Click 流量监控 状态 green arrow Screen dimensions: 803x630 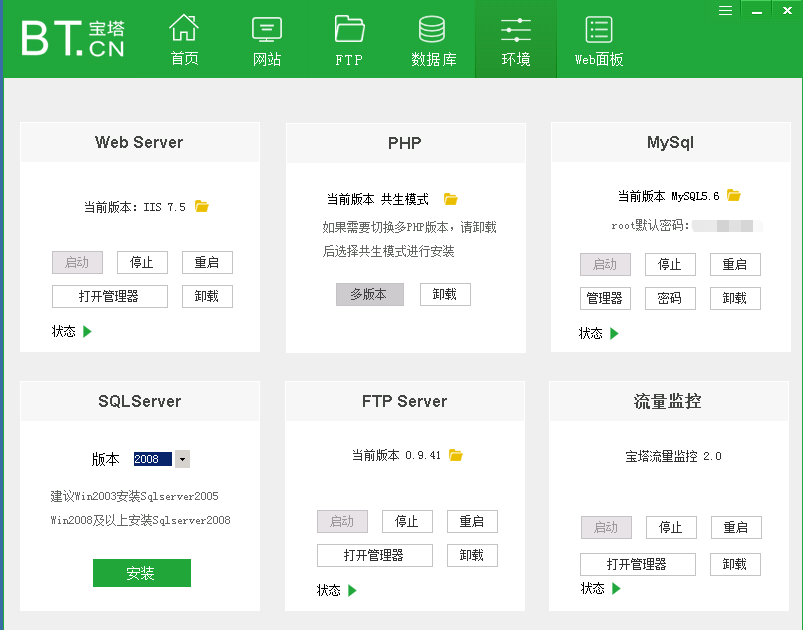pyautogui.click(x=617, y=589)
